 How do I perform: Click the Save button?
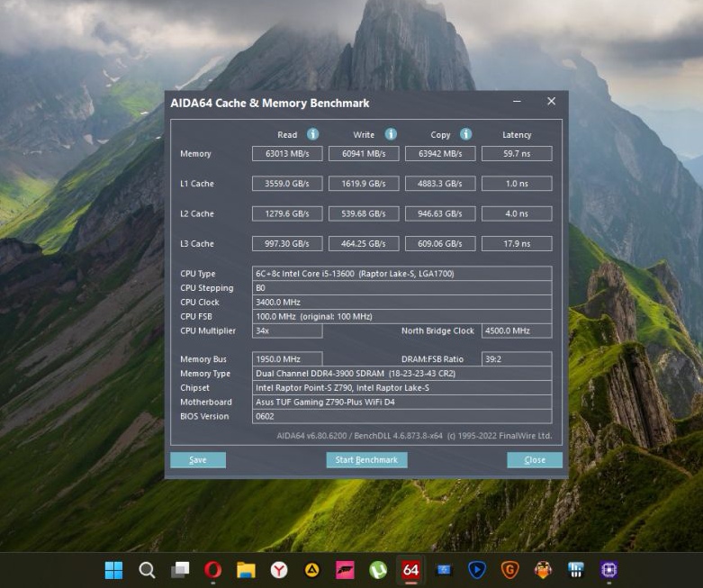click(198, 460)
